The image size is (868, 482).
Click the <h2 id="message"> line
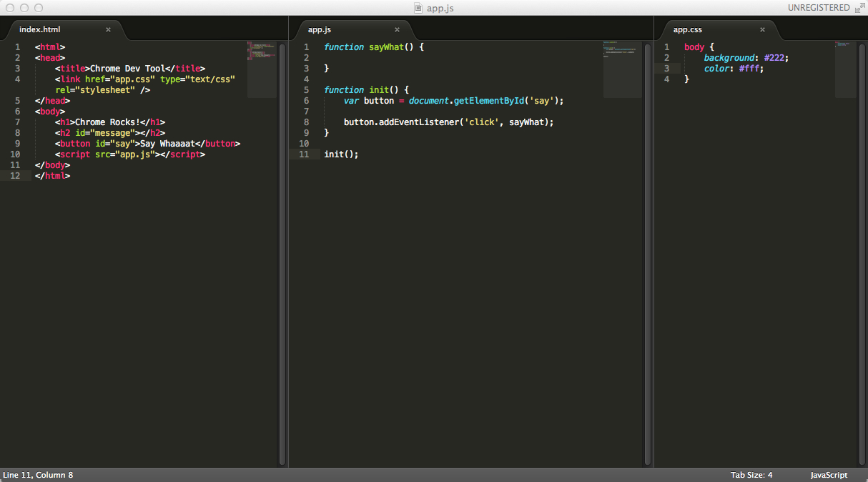[x=110, y=133]
